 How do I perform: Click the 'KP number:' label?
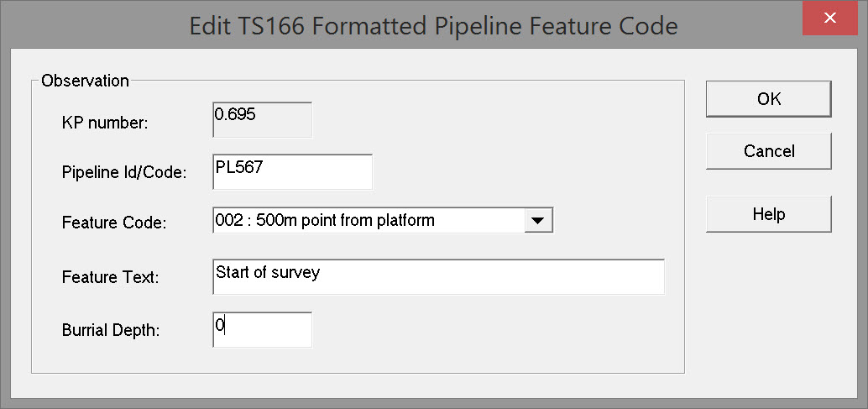[105, 123]
